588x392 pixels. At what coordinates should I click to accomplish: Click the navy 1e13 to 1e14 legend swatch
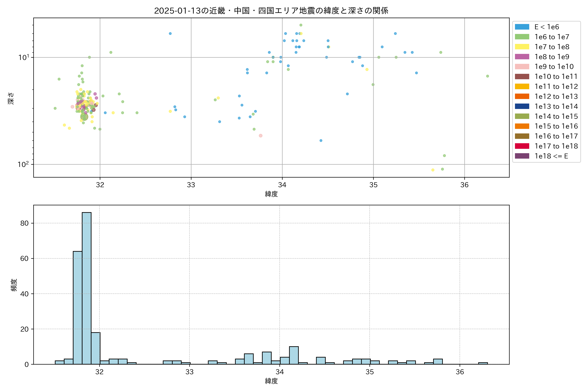point(522,106)
